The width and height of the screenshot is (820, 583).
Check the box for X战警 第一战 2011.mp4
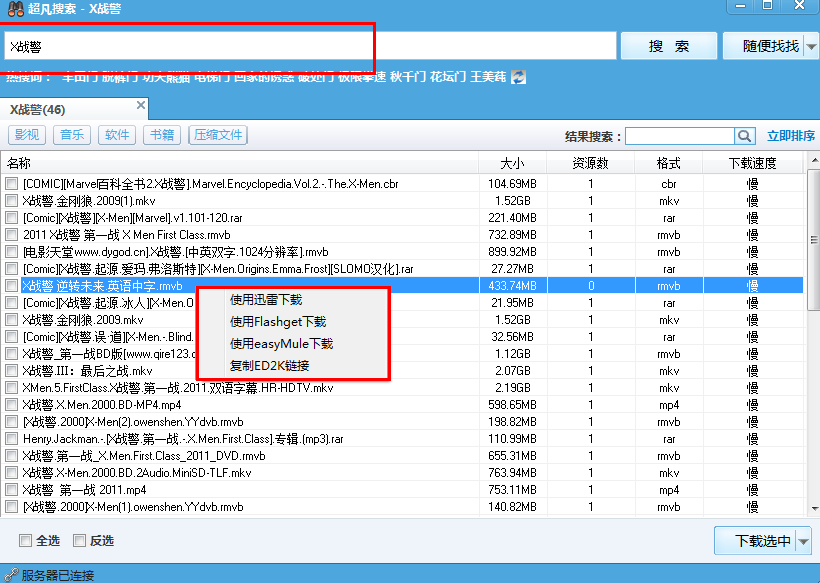tap(12, 490)
